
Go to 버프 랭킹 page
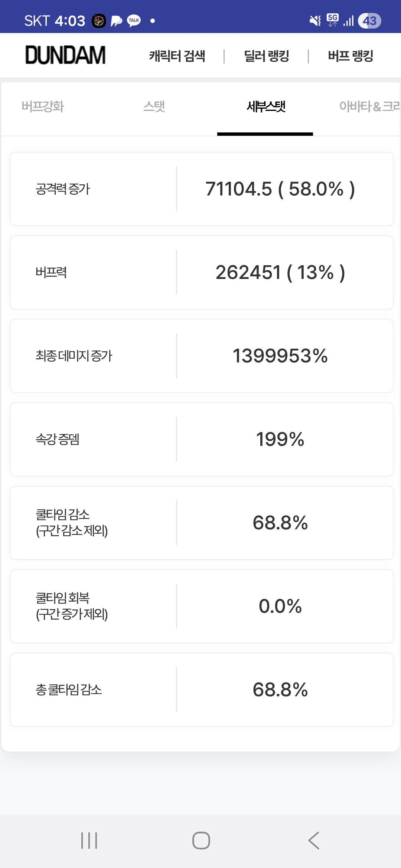click(351, 56)
